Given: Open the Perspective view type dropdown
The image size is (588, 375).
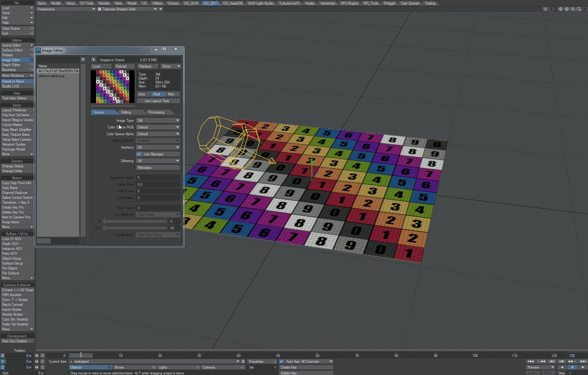Looking at the screenshot, I should pos(66,9).
